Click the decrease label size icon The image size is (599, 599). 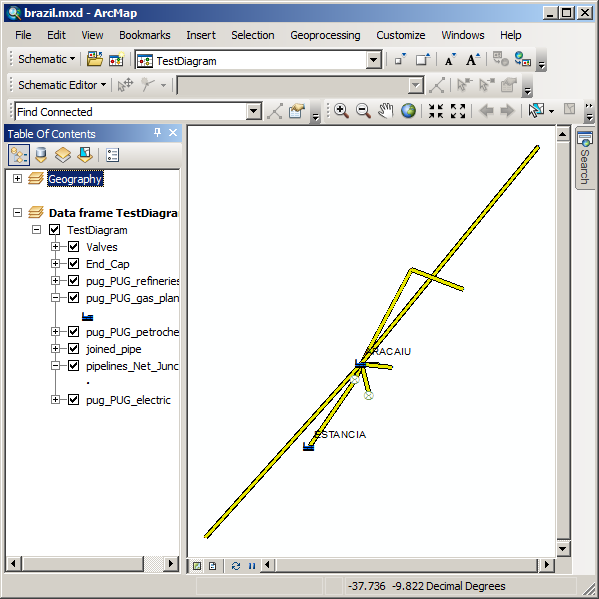(x=450, y=60)
